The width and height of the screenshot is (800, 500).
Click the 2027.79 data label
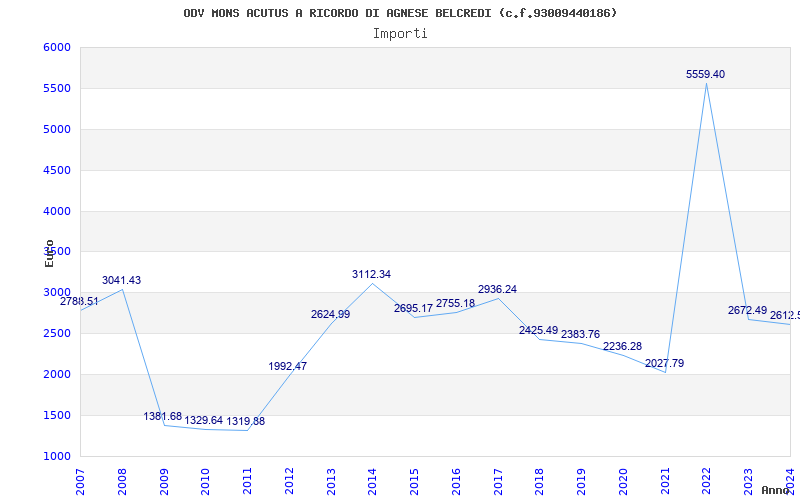(x=664, y=364)
